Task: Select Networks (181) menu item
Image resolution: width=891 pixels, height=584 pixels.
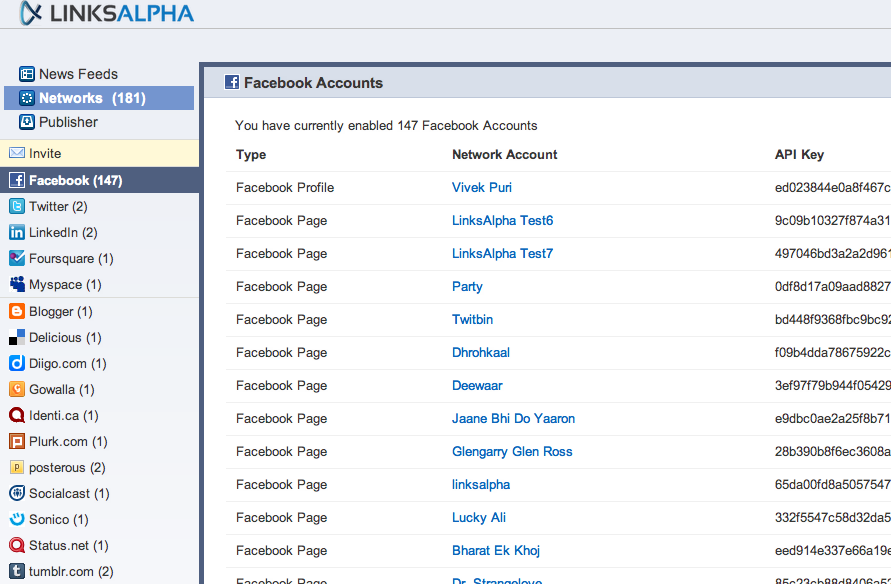Action: click(99, 98)
